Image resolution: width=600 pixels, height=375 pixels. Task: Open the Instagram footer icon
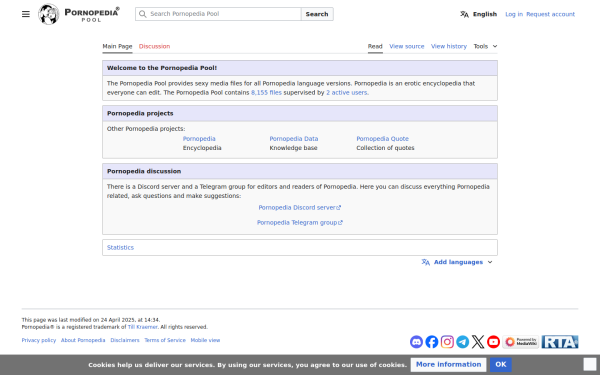447,342
